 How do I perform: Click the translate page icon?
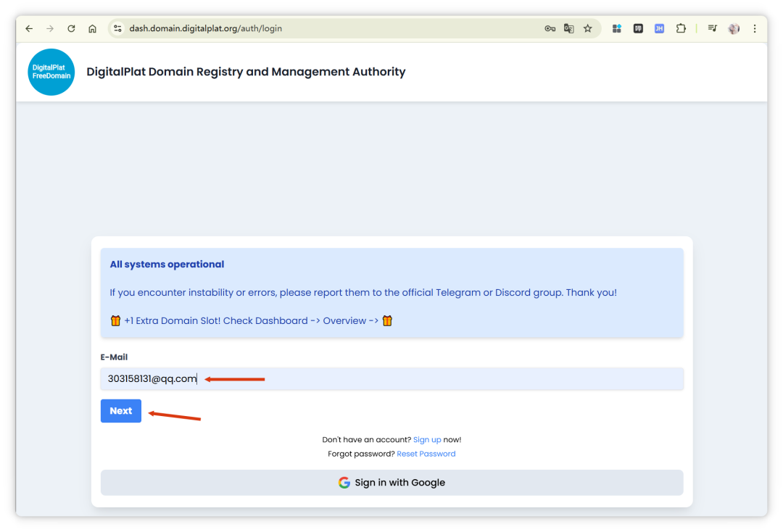569,28
